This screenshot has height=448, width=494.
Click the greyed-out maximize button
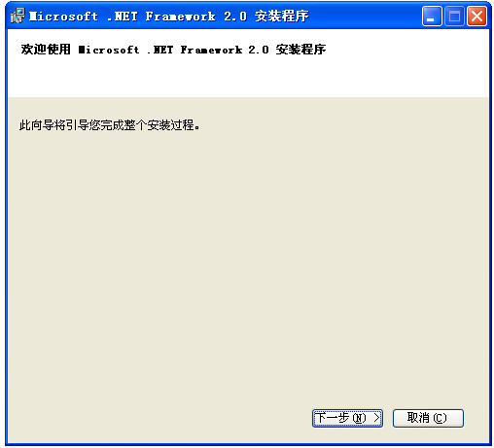pyautogui.click(x=454, y=17)
